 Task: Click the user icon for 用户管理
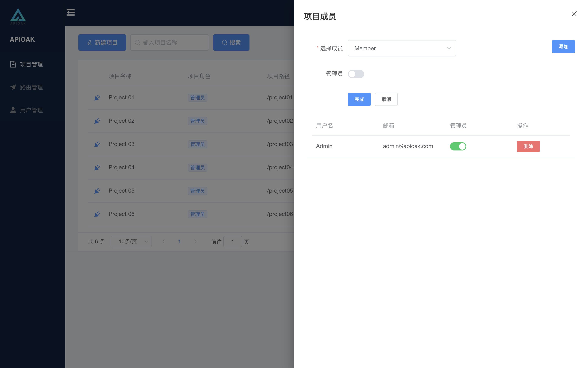(13, 110)
